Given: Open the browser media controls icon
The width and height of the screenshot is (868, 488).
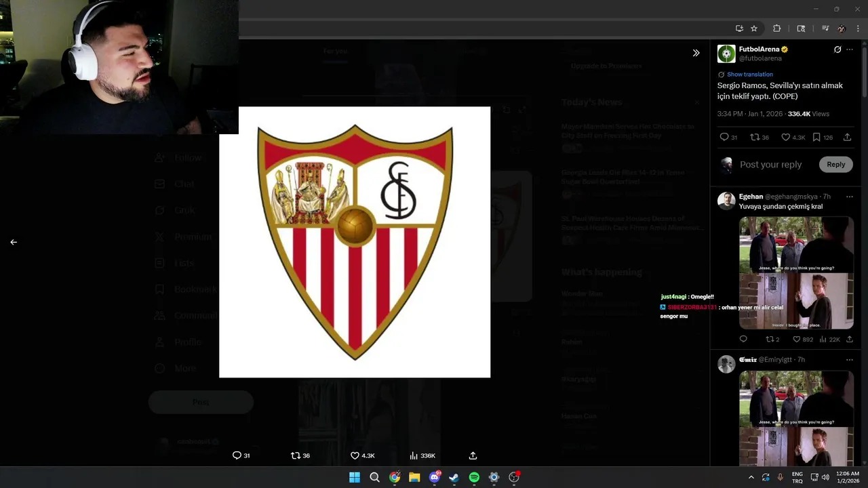Looking at the screenshot, I should tap(825, 28).
